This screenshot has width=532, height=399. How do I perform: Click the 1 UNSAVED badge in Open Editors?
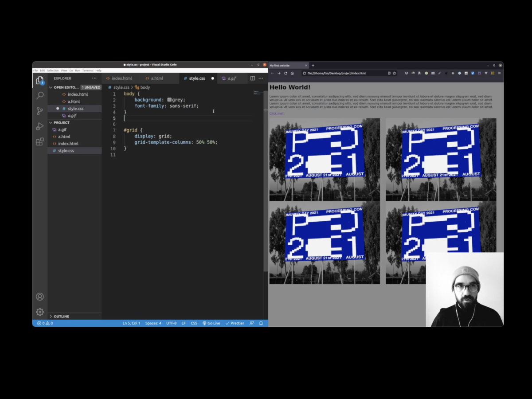(91, 87)
